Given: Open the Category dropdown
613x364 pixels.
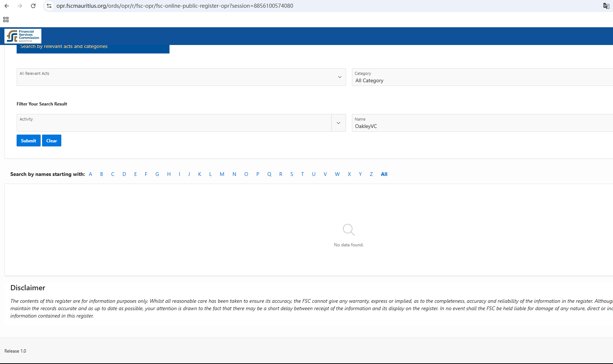Looking at the screenshot, I should click(x=480, y=77).
